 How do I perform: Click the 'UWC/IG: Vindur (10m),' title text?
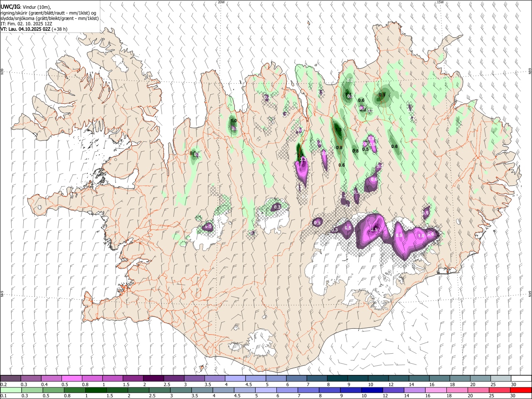pyautogui.click(x=25, y=6)
